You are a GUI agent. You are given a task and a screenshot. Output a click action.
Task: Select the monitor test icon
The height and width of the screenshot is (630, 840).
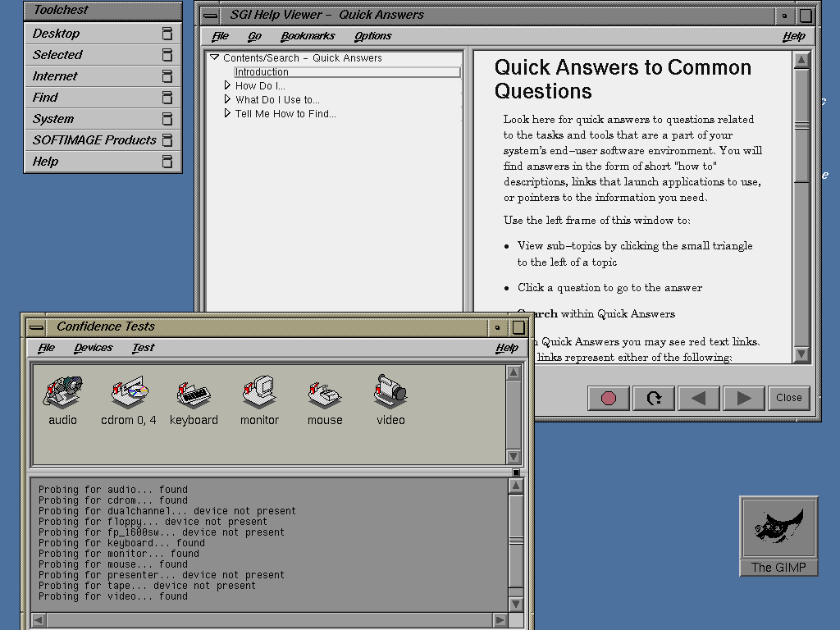[x=259, y=393]
